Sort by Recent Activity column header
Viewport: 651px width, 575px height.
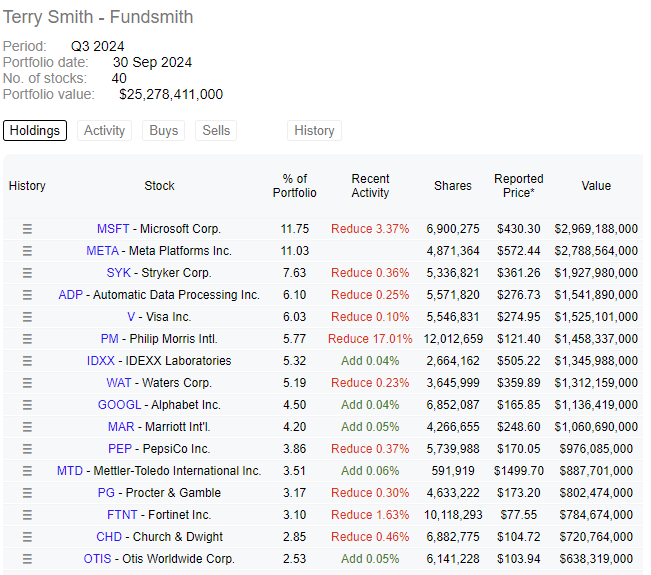click(x=370, y=186)
